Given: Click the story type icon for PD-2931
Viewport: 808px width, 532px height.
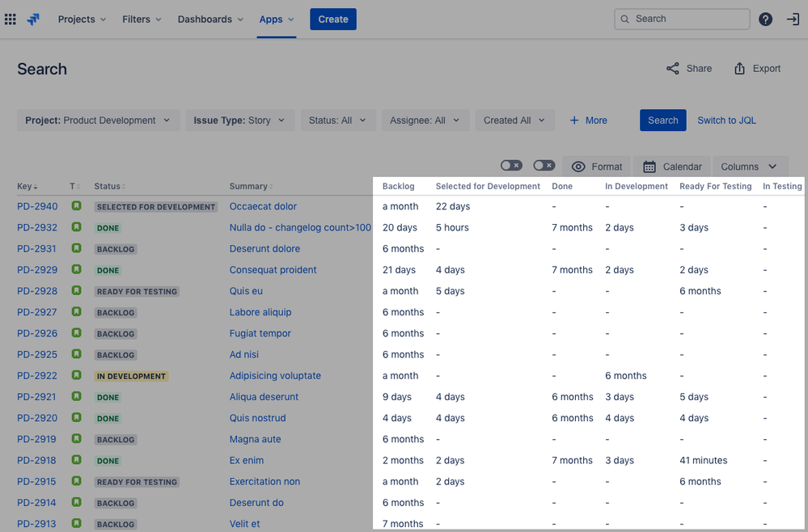Looking at the screenshot, I should coord(76,248).
